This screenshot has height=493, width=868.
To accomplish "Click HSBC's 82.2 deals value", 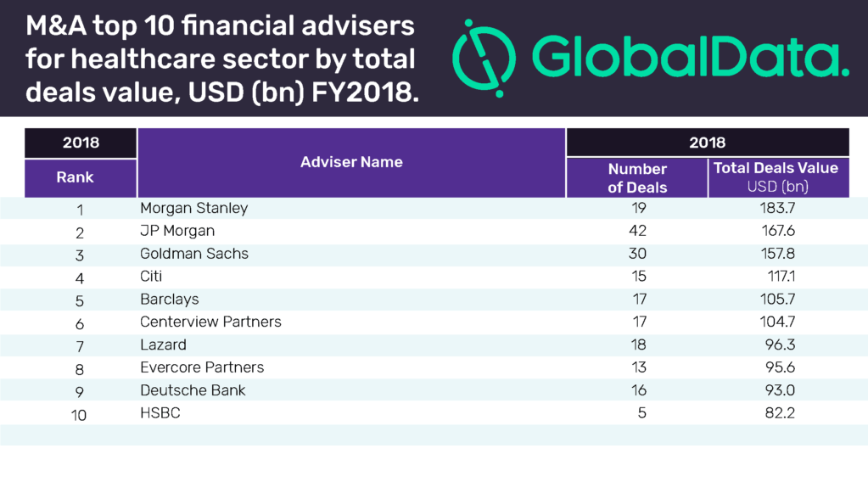I will click(x=780, y=414).
